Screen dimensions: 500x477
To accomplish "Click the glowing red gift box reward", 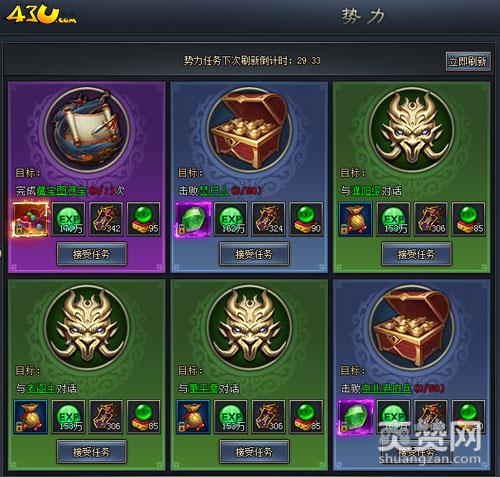I will click(x=30, y=219).
